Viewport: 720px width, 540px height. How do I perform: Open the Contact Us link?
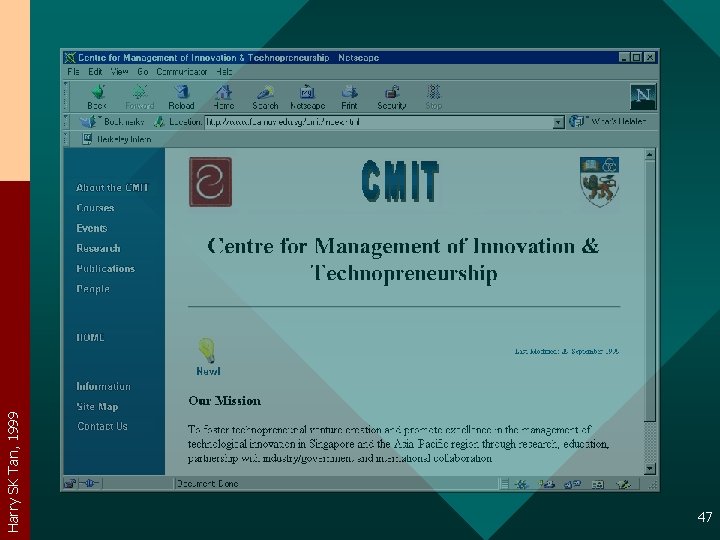coord(102,426)
